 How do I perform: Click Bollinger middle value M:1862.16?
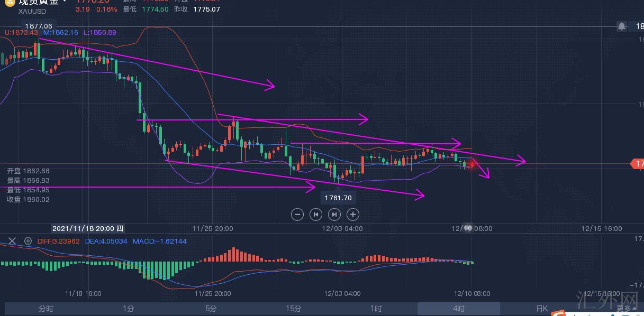(61, 32)
